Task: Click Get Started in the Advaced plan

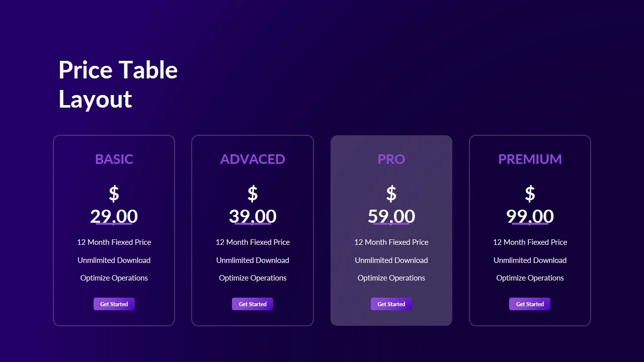Action: [253, 304]
